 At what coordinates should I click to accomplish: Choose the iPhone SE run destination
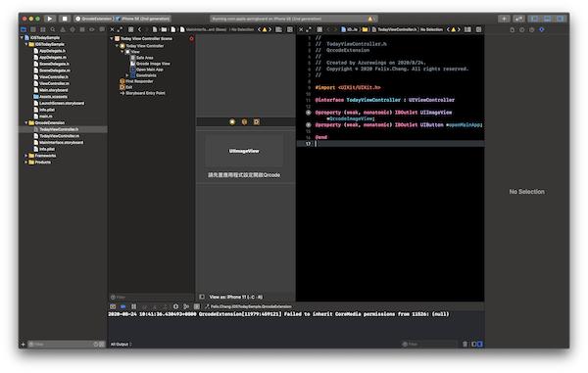tap(143, 19)
